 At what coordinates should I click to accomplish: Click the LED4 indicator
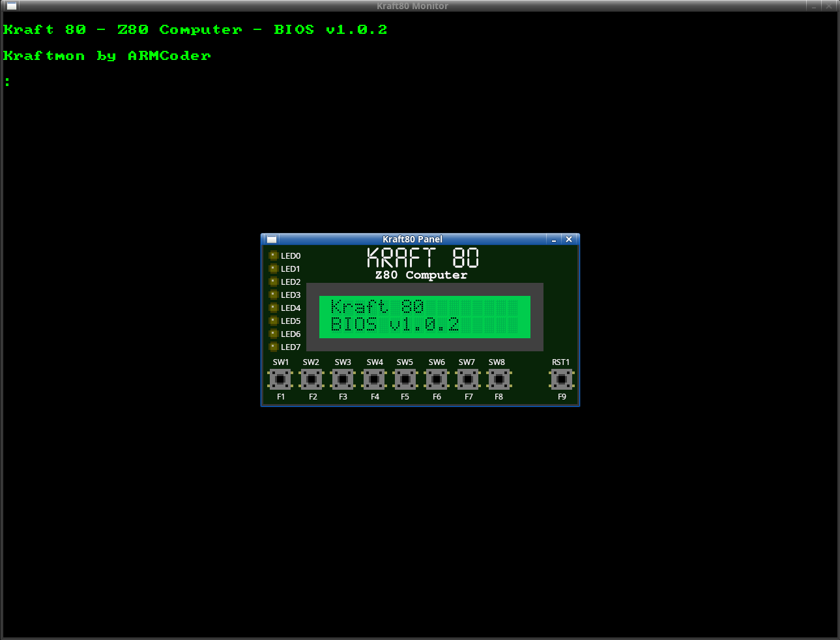(x=274, y=308)
